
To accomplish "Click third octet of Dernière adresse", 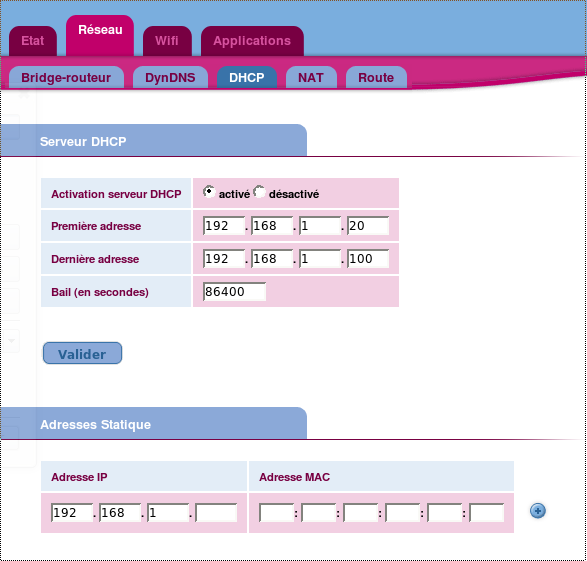I will click(320, 259).
